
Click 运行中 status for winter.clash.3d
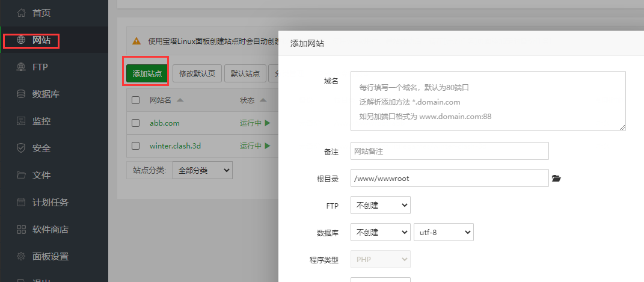(251, 146)
